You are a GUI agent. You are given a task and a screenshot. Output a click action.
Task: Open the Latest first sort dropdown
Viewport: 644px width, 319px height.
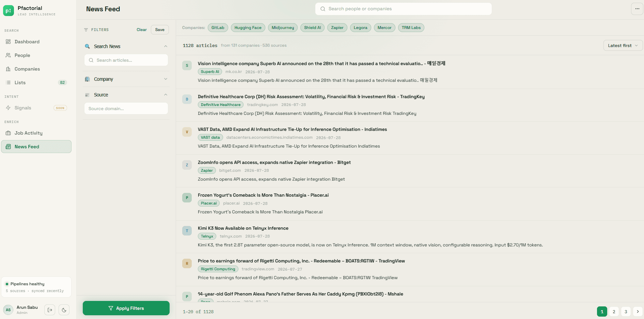point(623,45)
